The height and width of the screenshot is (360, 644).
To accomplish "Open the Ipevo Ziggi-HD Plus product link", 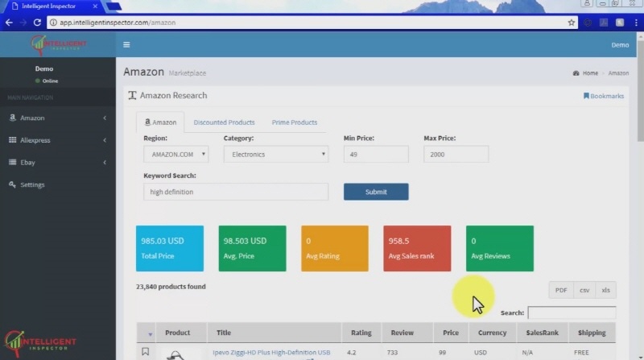I will click(x=271, y=352).
